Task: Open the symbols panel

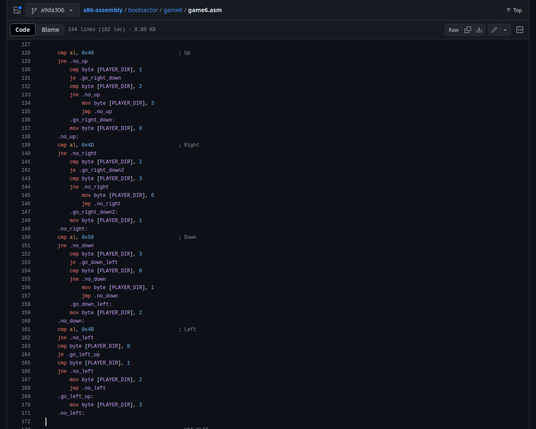Action: click(x=519, y=30)
